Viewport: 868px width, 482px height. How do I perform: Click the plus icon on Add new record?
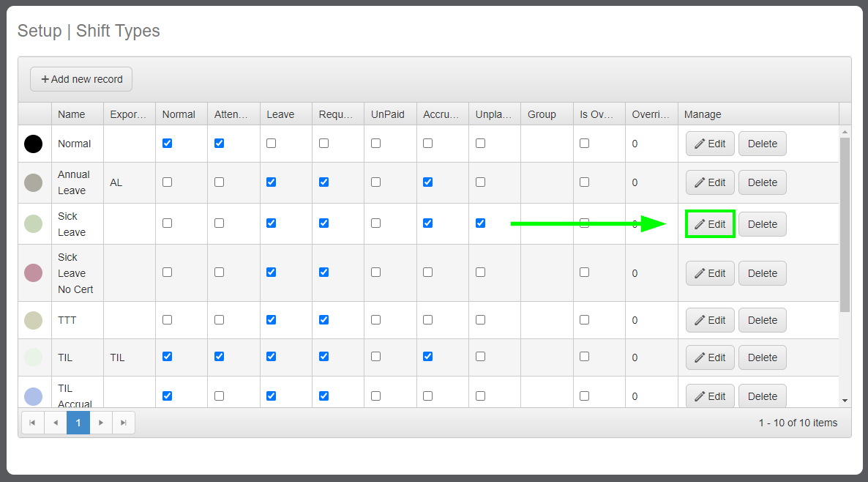[x=44, y=79]
